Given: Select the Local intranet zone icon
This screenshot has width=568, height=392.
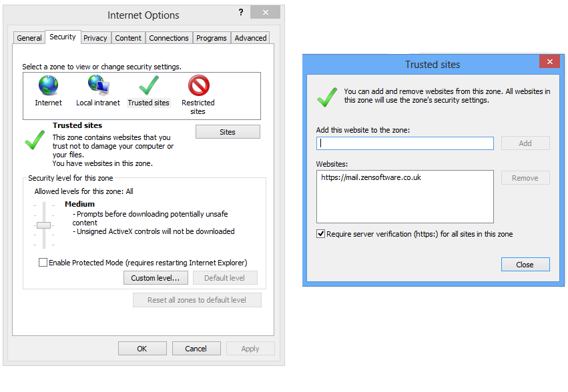Looking at the screenshot, I should [x=98, y=85].
